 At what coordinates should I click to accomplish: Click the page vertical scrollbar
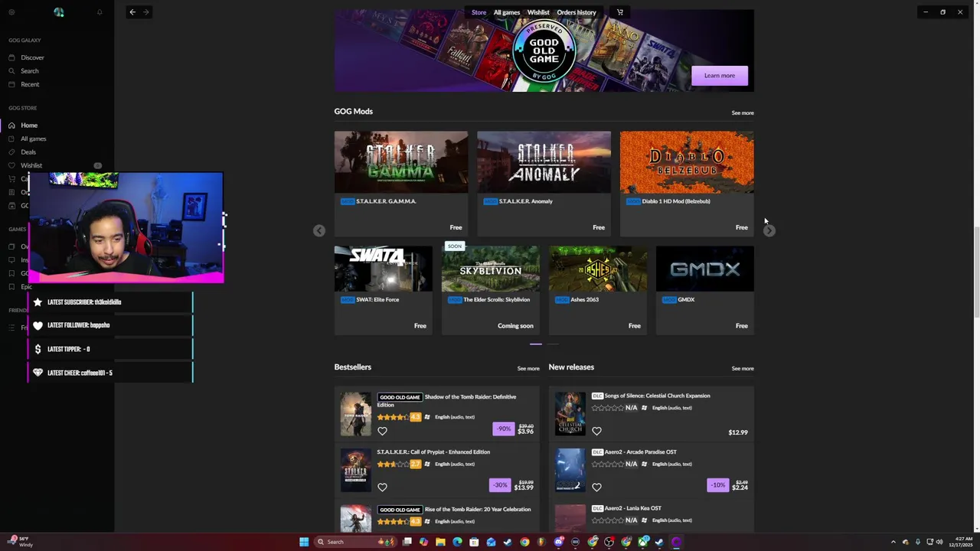tap(976, 272)
